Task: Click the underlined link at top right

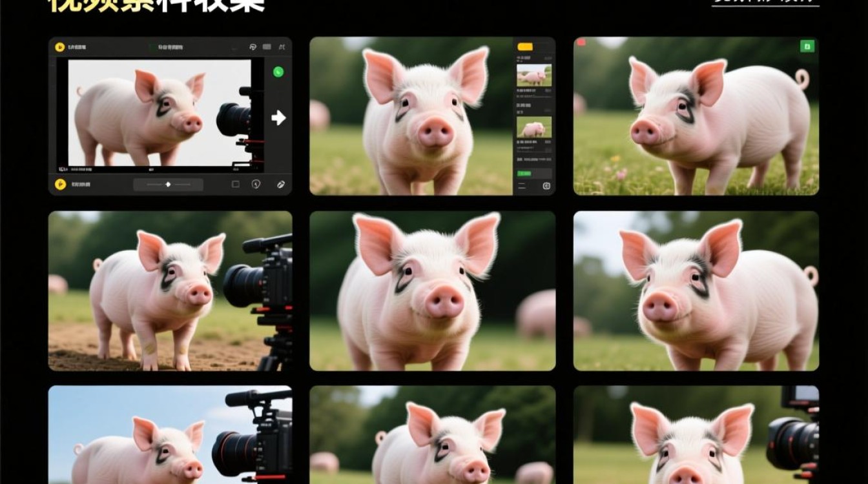Action: point(766,2)
